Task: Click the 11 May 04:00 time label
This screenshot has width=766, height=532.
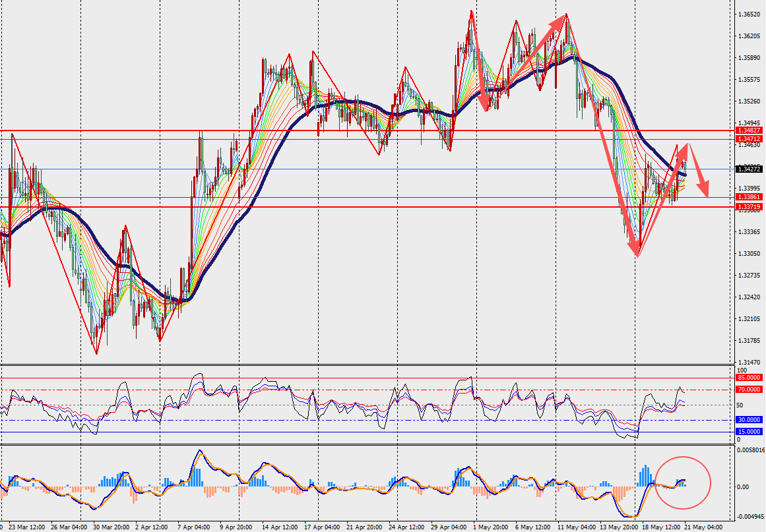Action: (575, 527)
